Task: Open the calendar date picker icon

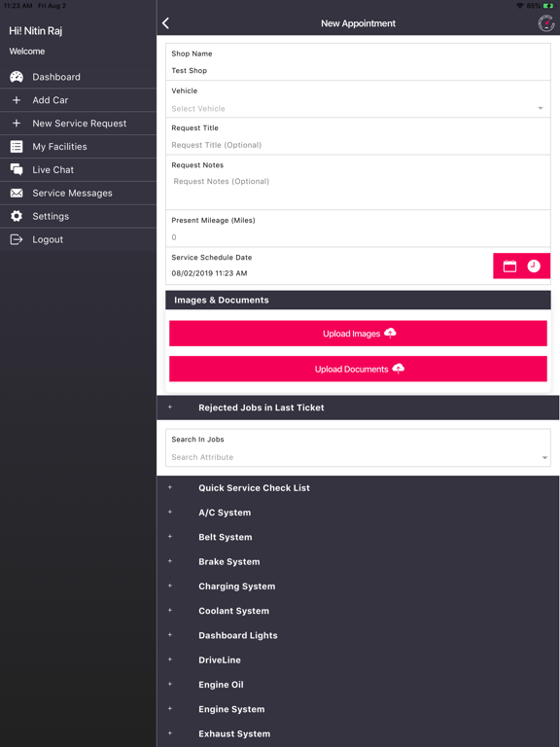Action: point(509,266)
